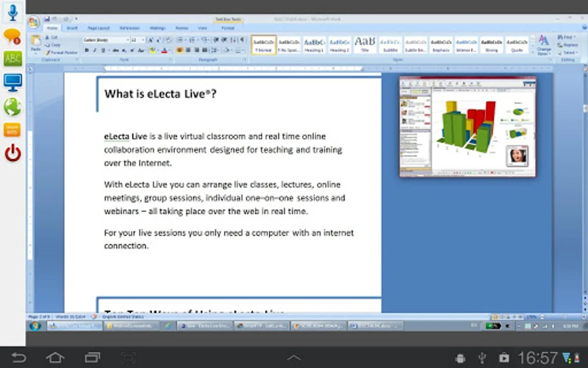Apply the Title style

pos(365,45)
